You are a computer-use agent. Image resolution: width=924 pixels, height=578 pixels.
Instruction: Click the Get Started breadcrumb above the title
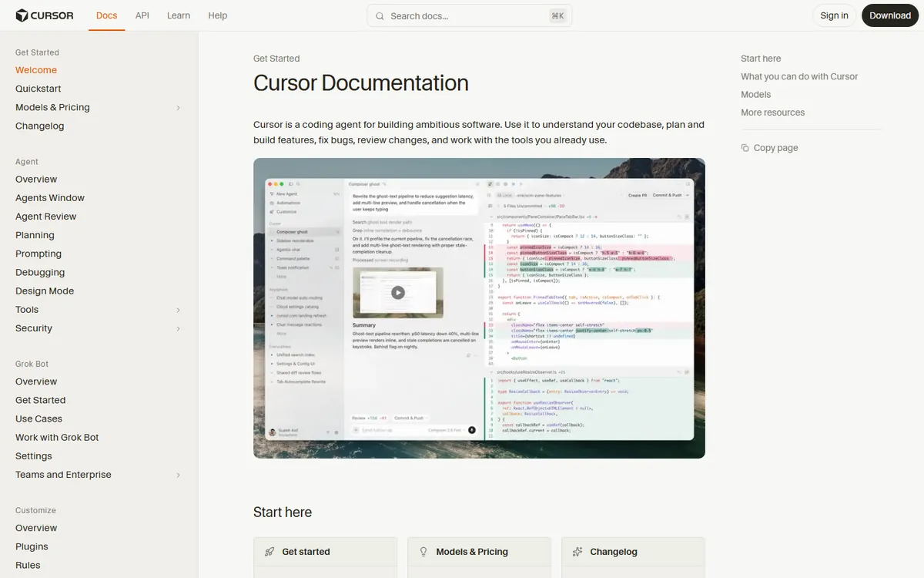coord(276,59)
